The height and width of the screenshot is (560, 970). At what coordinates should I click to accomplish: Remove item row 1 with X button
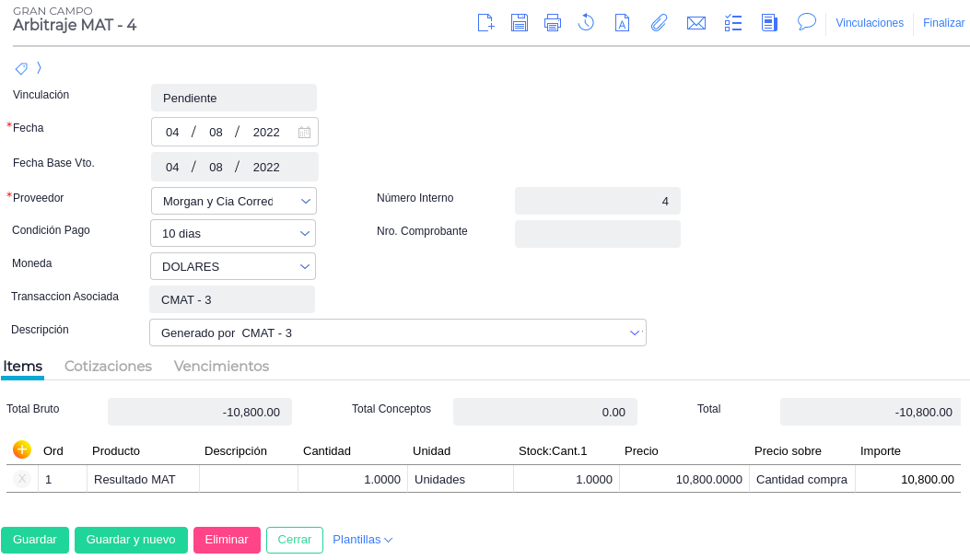tap(22, 479)
